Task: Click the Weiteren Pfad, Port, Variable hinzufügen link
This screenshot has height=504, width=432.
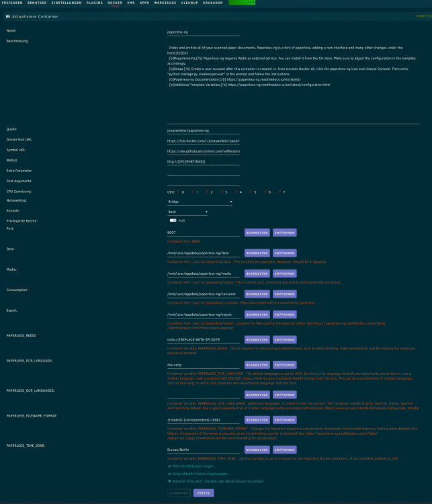Action: point(218,481)
